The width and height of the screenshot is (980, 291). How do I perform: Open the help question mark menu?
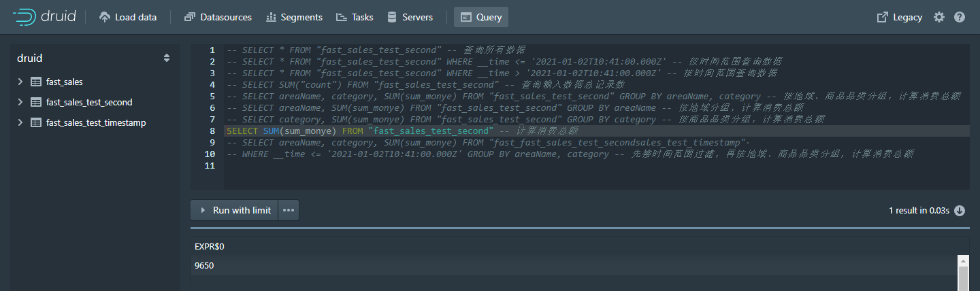(x=960, y=17)
